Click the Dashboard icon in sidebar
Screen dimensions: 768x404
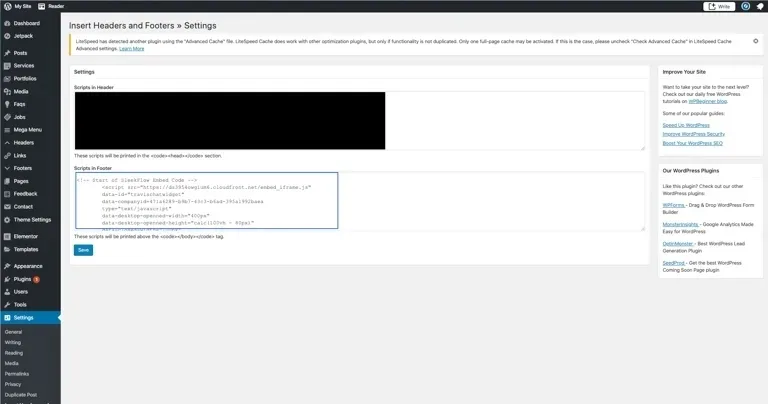7,23
